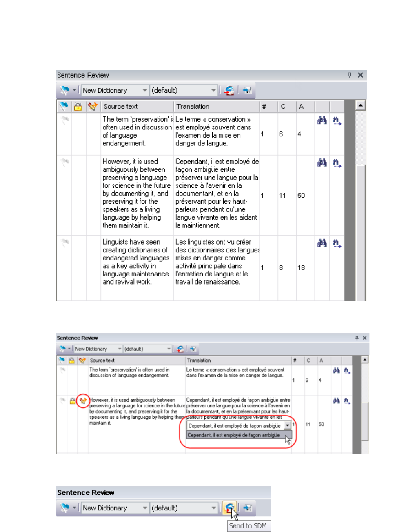
Task: Click scroll-up arrow in first Sentence Review panel
Action: pos(360,106)
